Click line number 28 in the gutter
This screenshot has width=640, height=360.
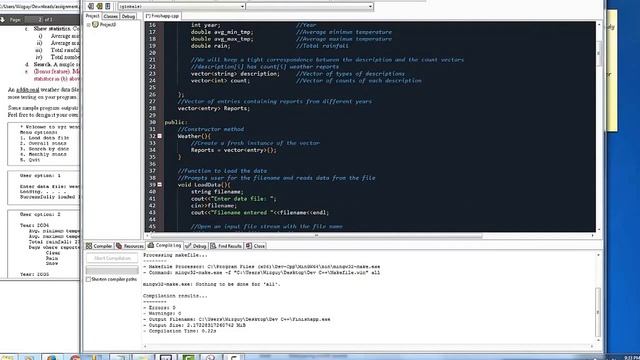coord(152,108)
